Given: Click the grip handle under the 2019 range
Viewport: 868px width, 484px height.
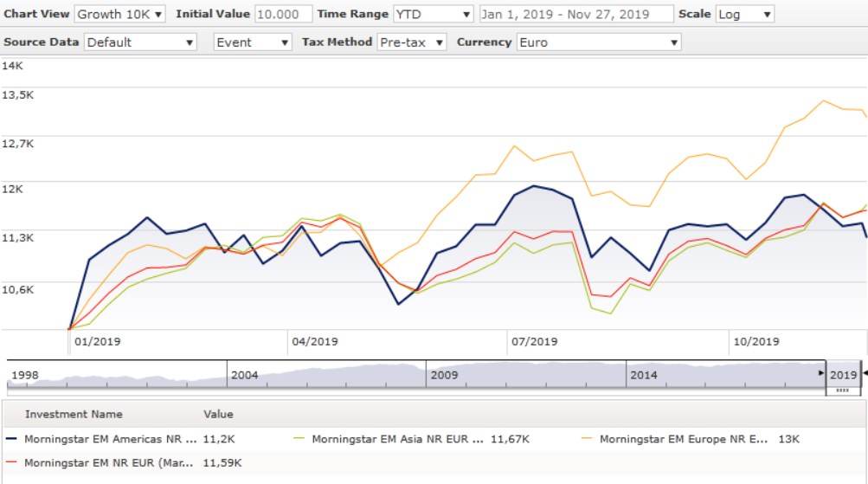Looking at the screenshot, I should coord(842,391).
